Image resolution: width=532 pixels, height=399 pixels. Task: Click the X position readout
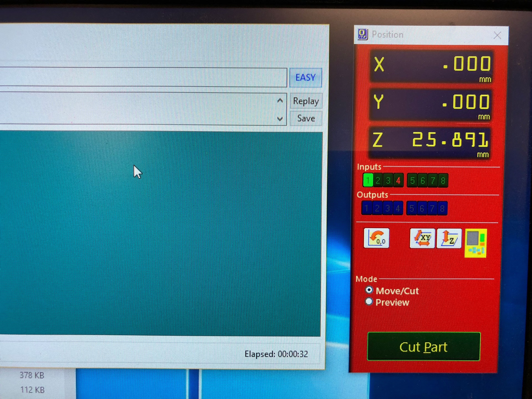click(431, 66)
